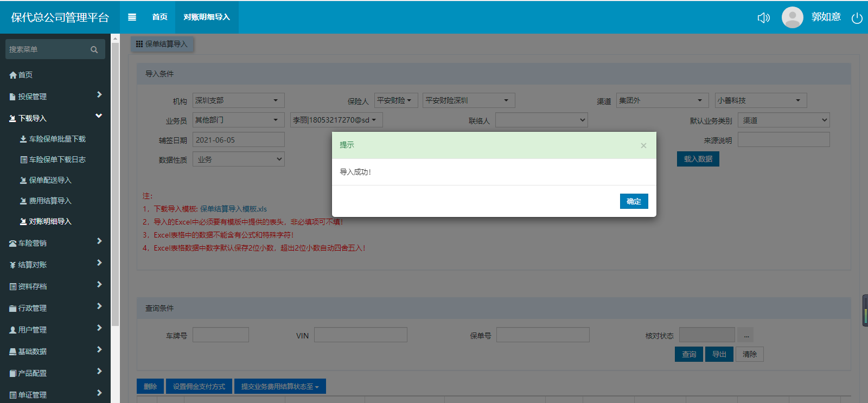Expand the 结算对账 sidebar menu
Image resolution: width=868 pixels, height=403 pixels.
pyautogui.click(x=54, y=265)
